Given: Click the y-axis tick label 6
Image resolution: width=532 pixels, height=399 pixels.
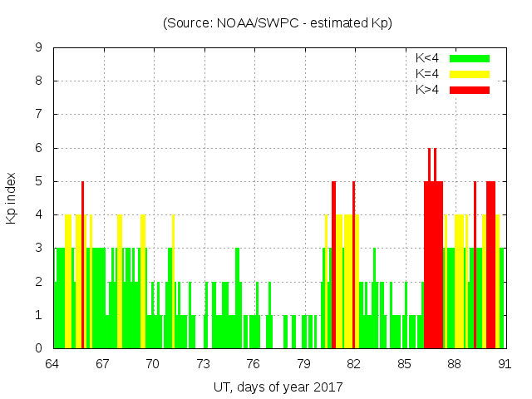Looking at the screenshot, I should tap(39, 148).
